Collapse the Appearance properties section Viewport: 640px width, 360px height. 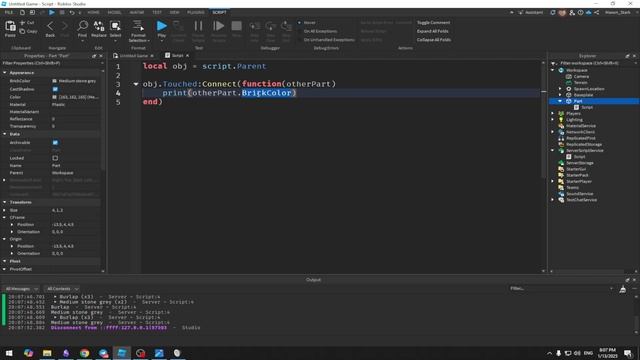(4, 73)
